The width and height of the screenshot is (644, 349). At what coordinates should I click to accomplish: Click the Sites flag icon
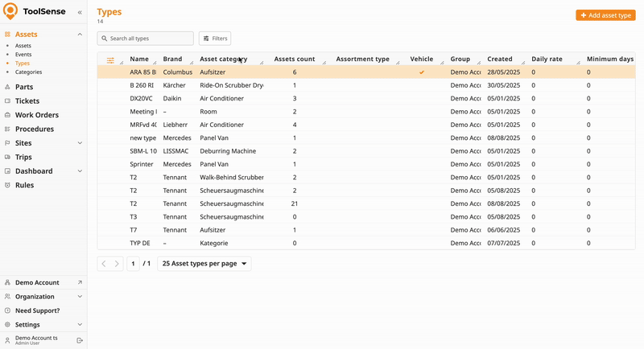tap(7, 143)
